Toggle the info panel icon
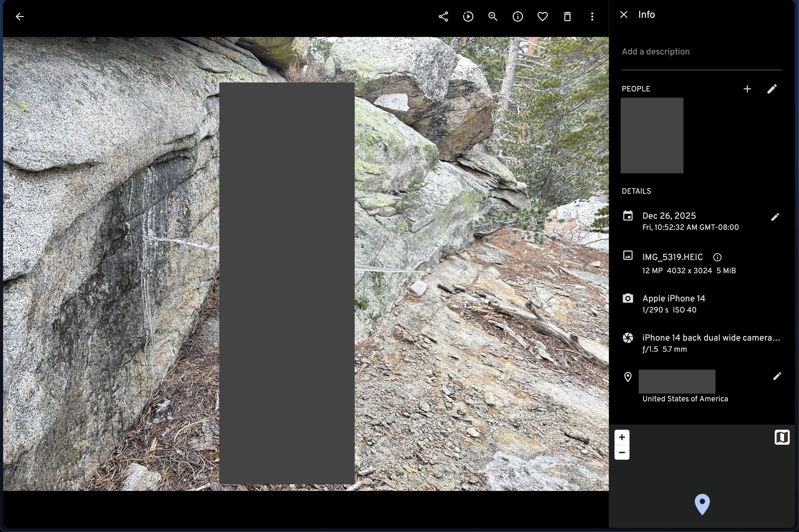This screenshot has width=799, height=532. tap(518, 17)
